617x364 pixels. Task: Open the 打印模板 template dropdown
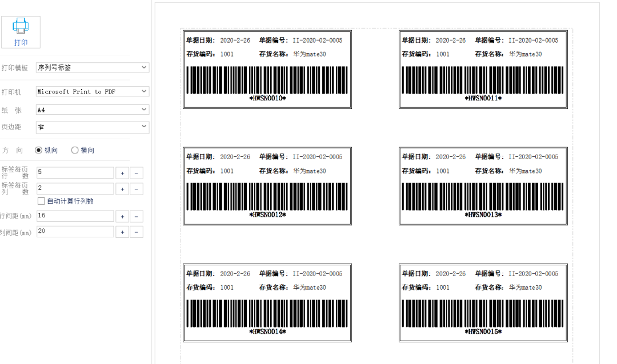pos(93,68)
